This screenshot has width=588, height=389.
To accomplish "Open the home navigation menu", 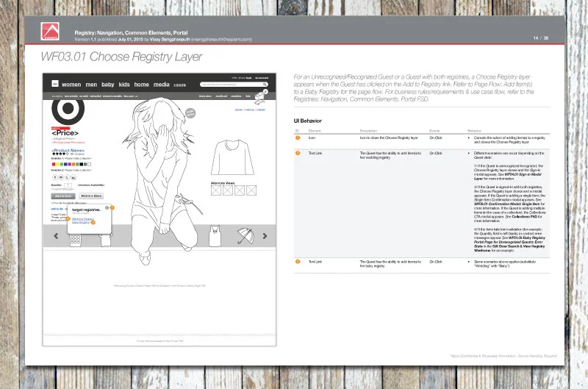I will click(141, 85).
